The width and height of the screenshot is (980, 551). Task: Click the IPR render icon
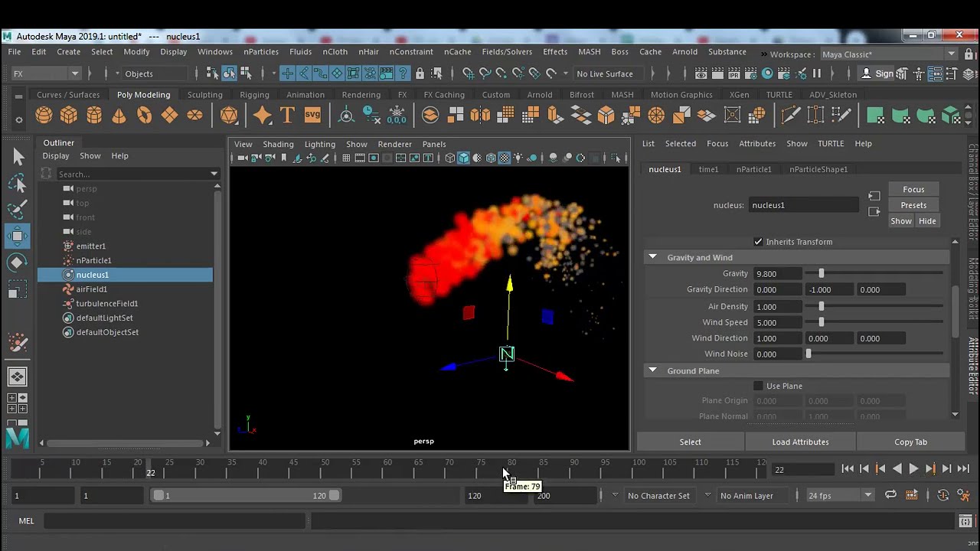pos(733,73)
